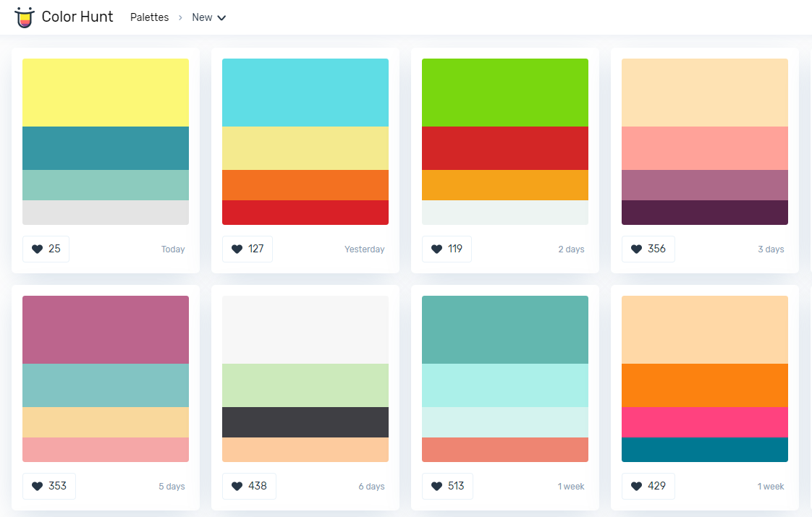The width and height of the screenshot is (812, 517).
Task: Click the Color Hunt site title
Action: (x=77, y=17)
